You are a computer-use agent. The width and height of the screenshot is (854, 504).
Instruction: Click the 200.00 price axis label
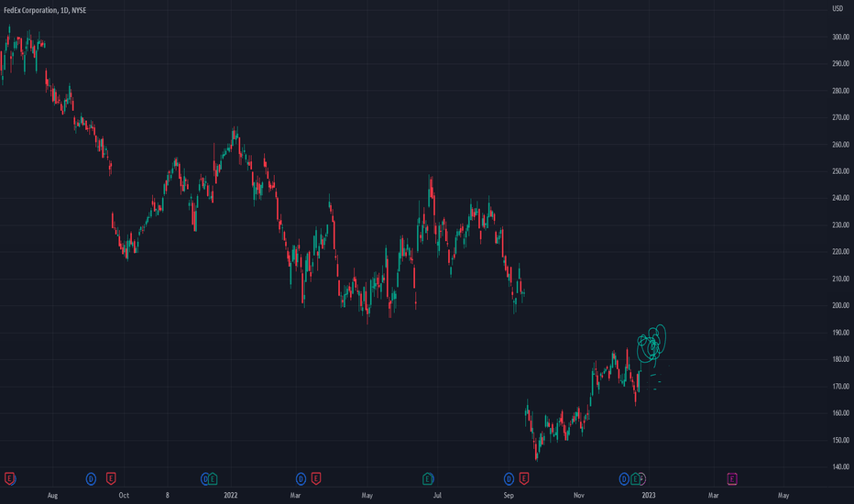[x=840, y=306]
